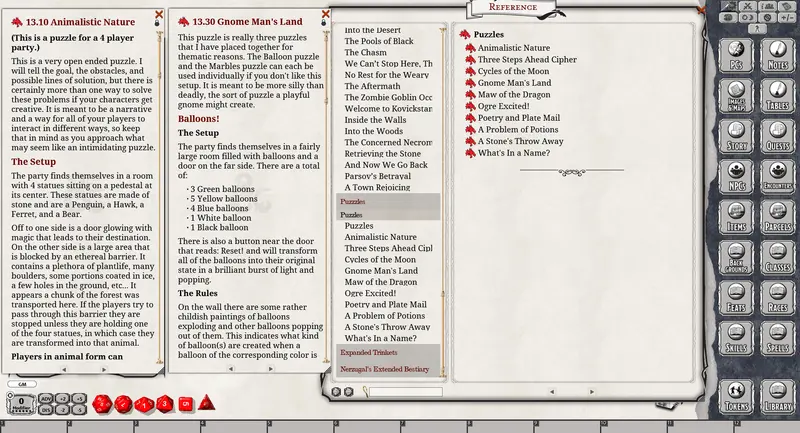Click the reference search input field
The width and height of the screenshot is (800, 433).
(x=406, y=392)
